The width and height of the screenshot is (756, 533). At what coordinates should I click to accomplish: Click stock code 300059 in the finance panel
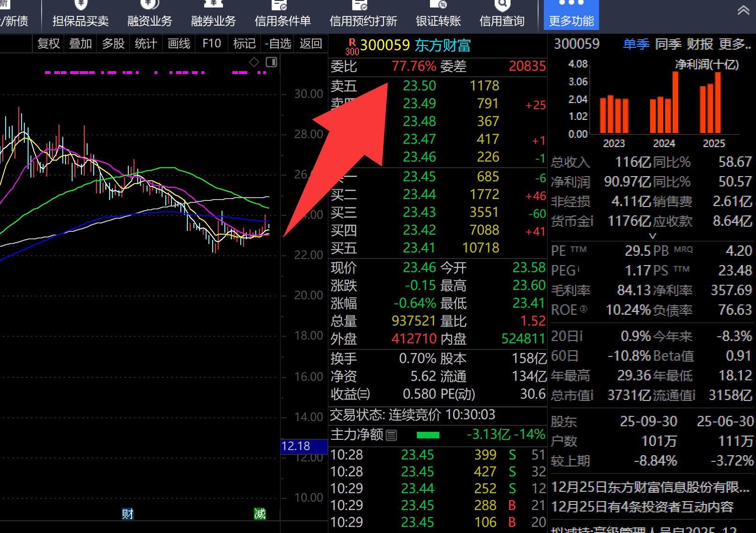tap(577, 44)
